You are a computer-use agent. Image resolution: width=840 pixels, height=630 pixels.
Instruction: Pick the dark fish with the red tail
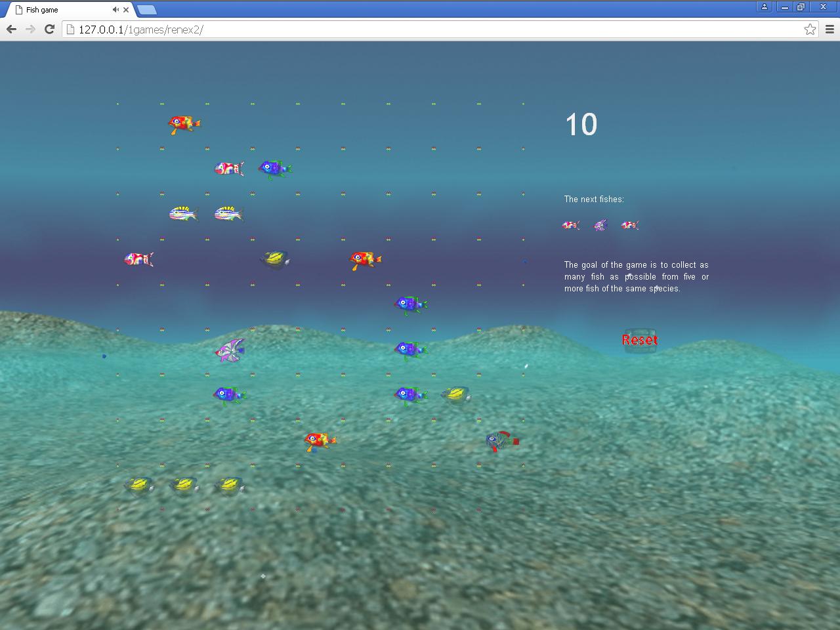click(502, 441)
